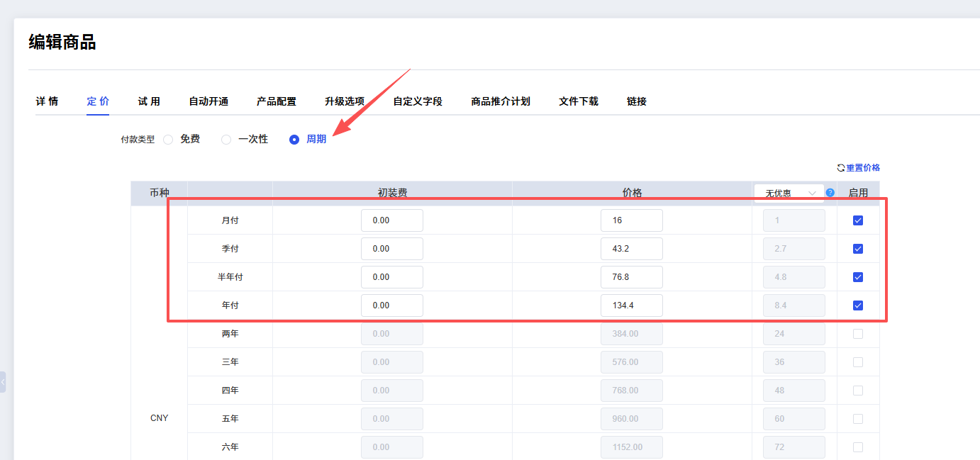Click the 两年 price field showing 384.00
Viewport: 980px width, 460px height.
point(632,334)
